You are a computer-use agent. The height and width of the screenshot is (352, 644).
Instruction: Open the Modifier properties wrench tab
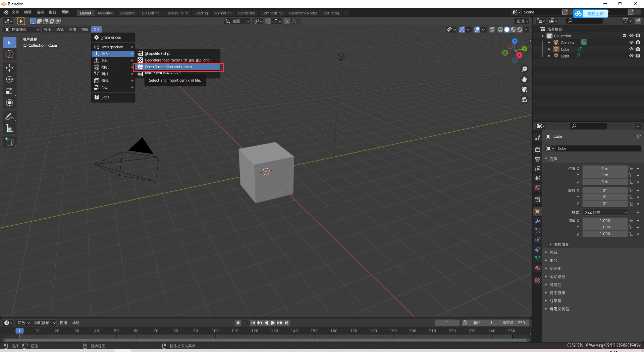coord(537,221)
